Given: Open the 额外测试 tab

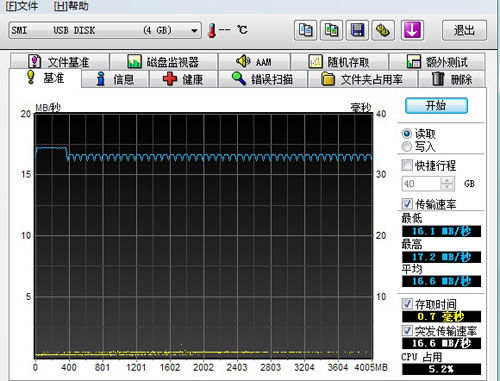Looking at the screenshot, I should click(437, 62).
